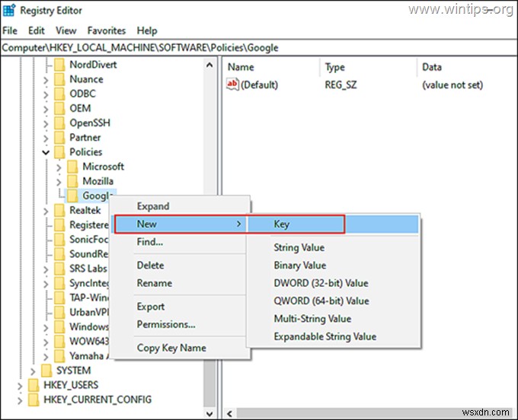
Task: Select the Nuance folder icon
Action: click(59, 79)
